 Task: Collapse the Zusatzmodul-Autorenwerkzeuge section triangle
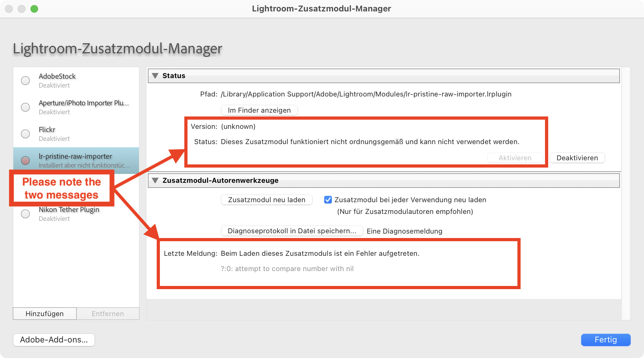click(155, 181)
